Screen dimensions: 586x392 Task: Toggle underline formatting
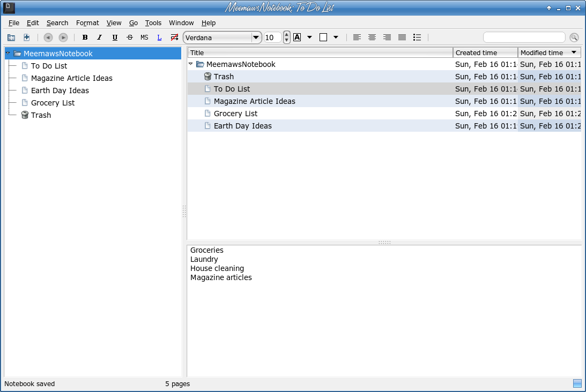click(115, 37)
